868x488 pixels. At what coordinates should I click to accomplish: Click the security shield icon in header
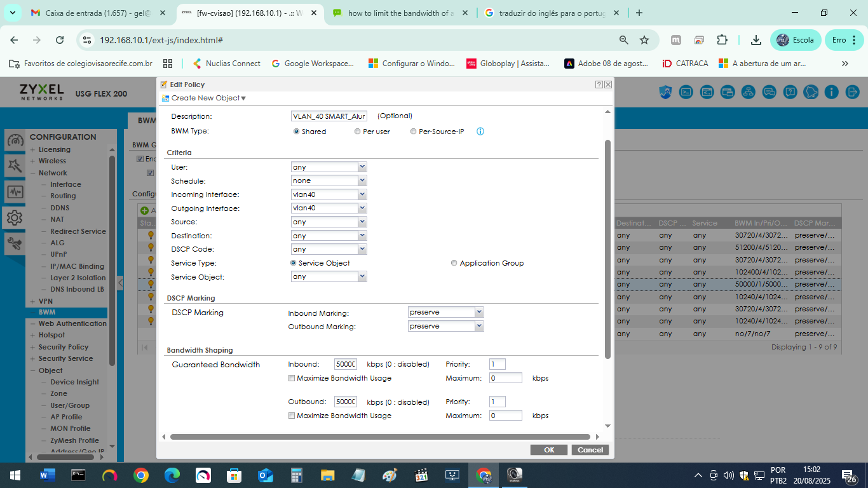[665, 92]
